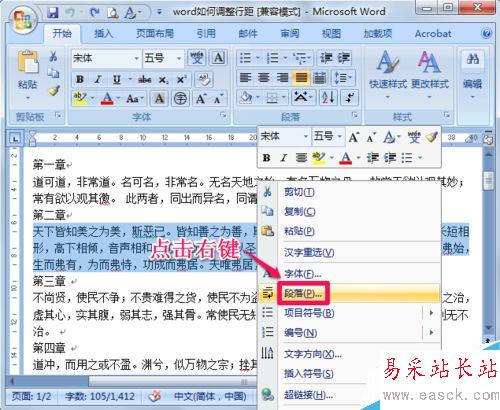Open Change Styles 更改样式 menu
Screen dimensions: 500x410
click(x=430, y=74)
